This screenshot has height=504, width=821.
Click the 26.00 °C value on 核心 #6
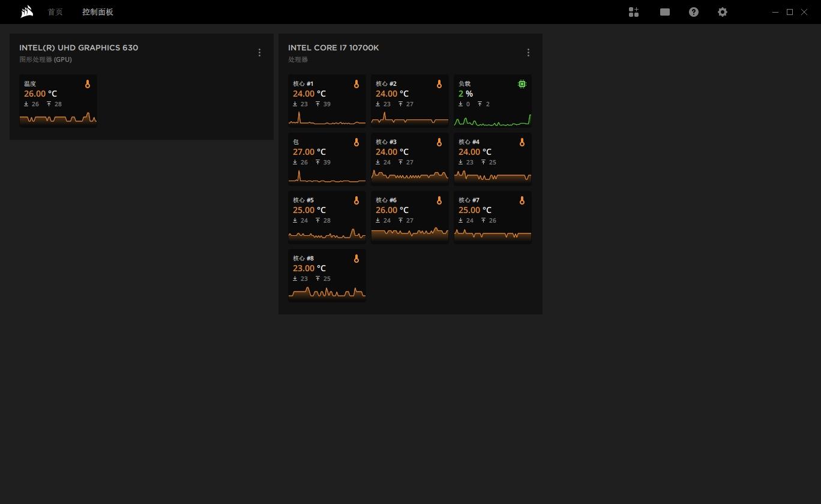point(392,210)
